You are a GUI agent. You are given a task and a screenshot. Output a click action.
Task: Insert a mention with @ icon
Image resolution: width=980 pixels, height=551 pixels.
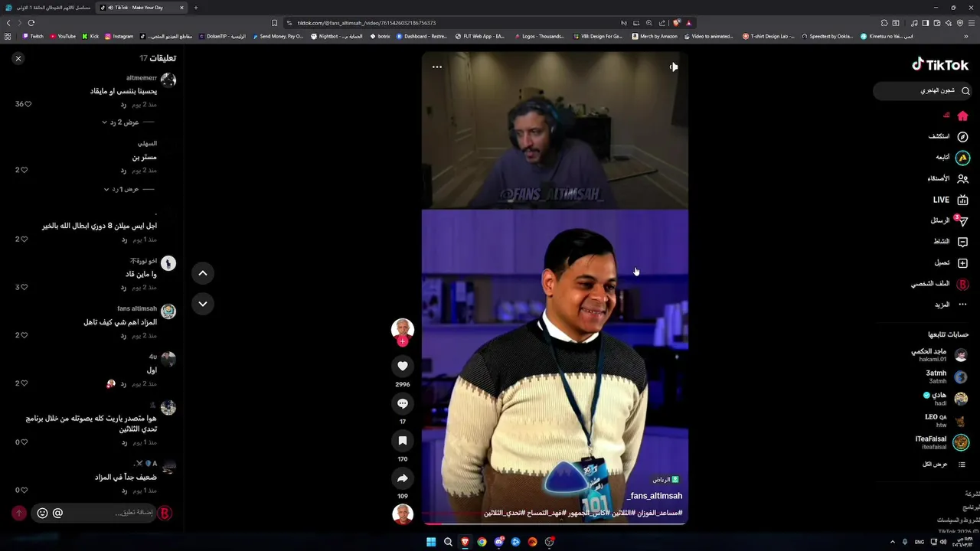(57, 514)
